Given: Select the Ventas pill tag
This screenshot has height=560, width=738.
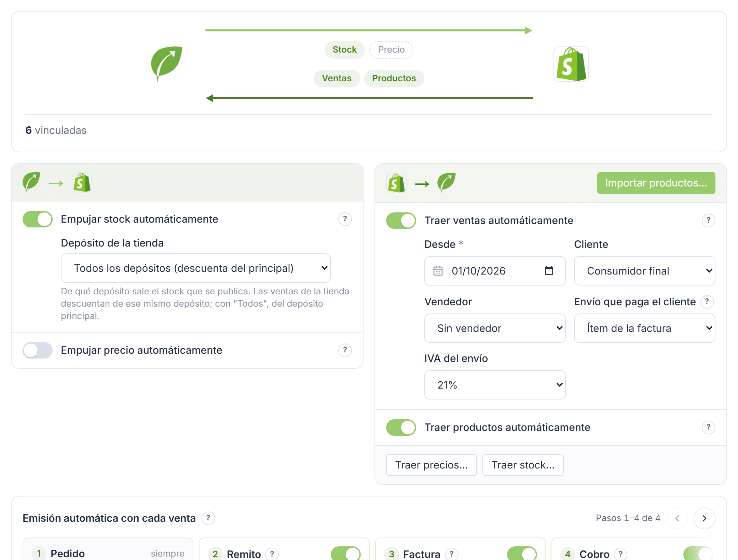Looking at the screenshot, I should pyautogui.click(x=337, y=78).
